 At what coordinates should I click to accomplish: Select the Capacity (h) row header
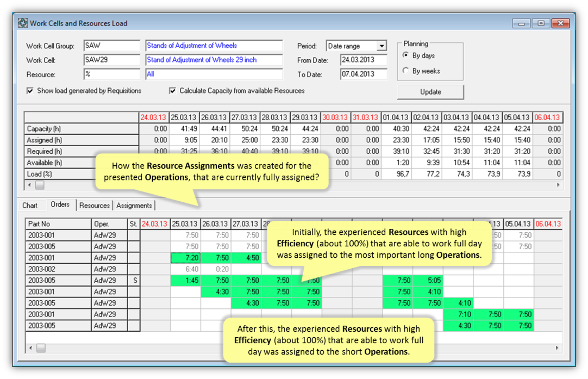(x=82, y=129)
